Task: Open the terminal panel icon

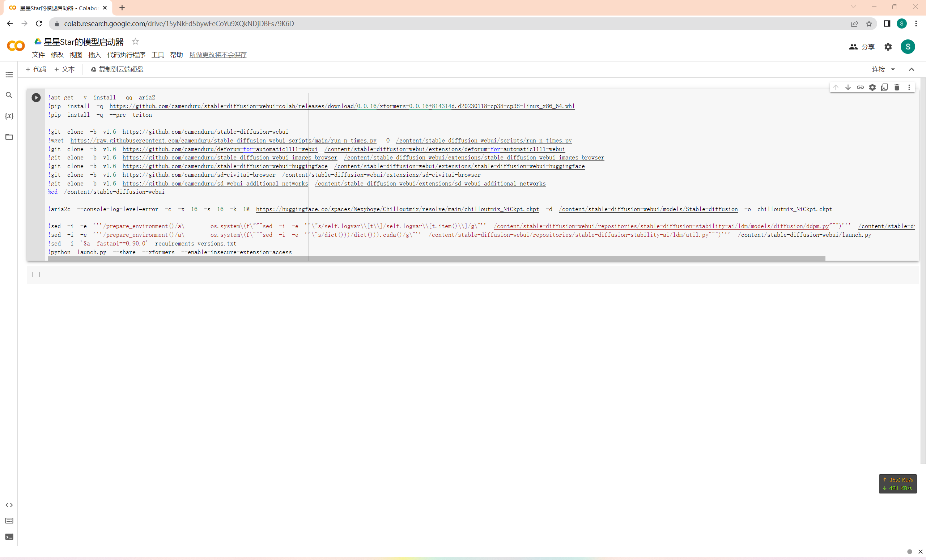Action: click(9, 537)
